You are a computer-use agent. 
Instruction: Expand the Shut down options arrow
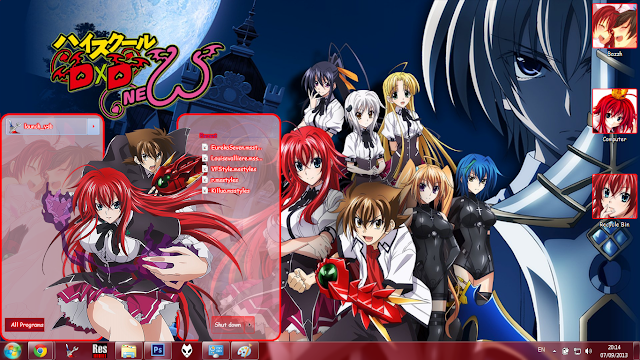[249, 325]
